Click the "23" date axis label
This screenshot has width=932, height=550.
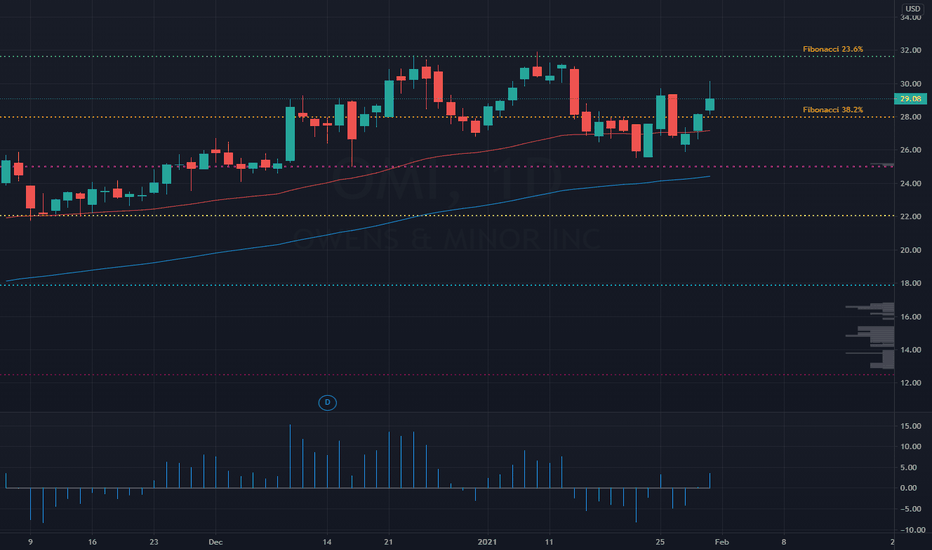tap(154, 542)
